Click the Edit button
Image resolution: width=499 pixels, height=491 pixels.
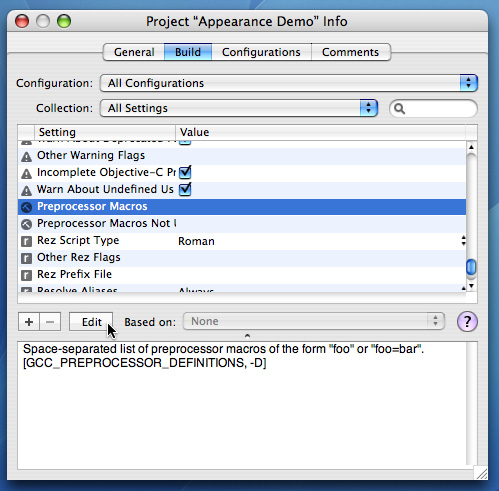(x=91, y=322)
